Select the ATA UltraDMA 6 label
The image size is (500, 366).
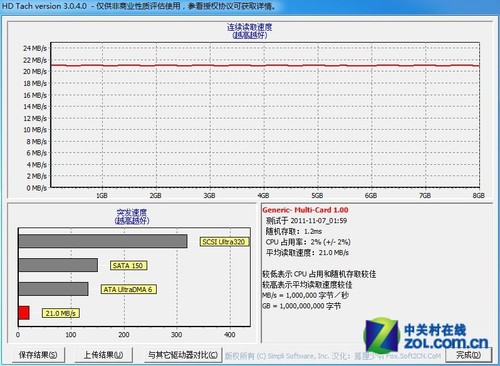(x=128, y=289)
